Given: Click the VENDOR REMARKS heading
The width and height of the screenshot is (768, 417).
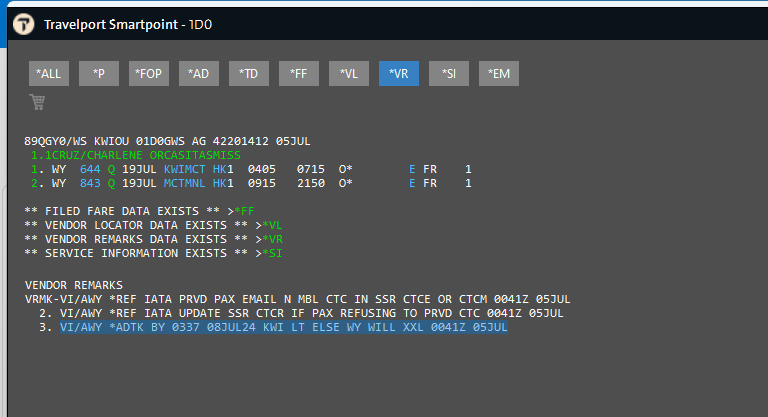Looking at the screenshot, I should pos(73,285).
